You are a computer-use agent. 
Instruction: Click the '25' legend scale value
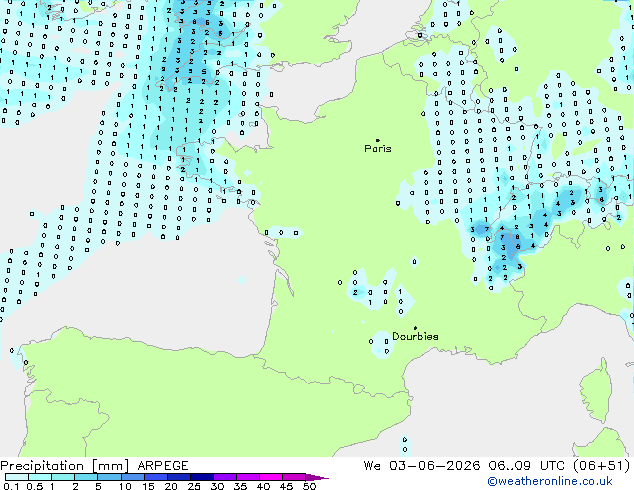tap(194, 486)
